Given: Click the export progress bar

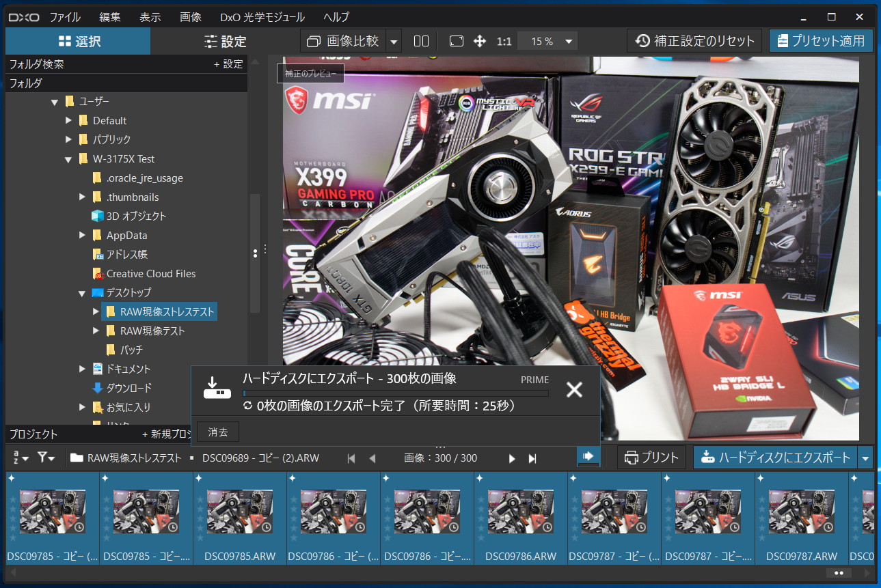Looking at the screenshot, I should tap(396, 393).
